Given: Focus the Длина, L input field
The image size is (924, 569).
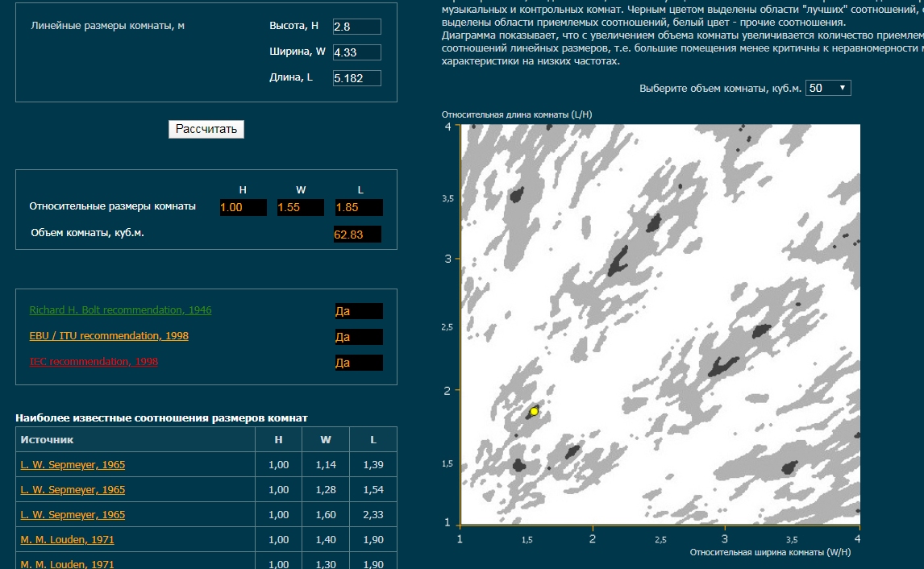Looking at the screenshot, I should tap(356, 78).
